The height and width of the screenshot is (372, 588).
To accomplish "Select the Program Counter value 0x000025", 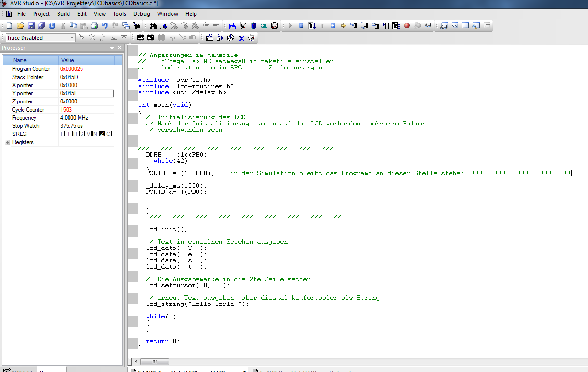I will click(x=71, y=69).
